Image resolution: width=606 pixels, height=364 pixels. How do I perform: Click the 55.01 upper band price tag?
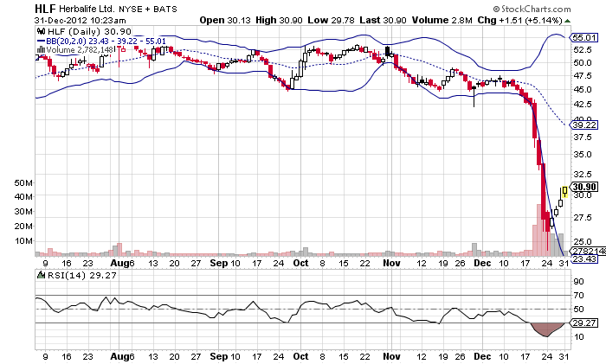tap(584, 37)
